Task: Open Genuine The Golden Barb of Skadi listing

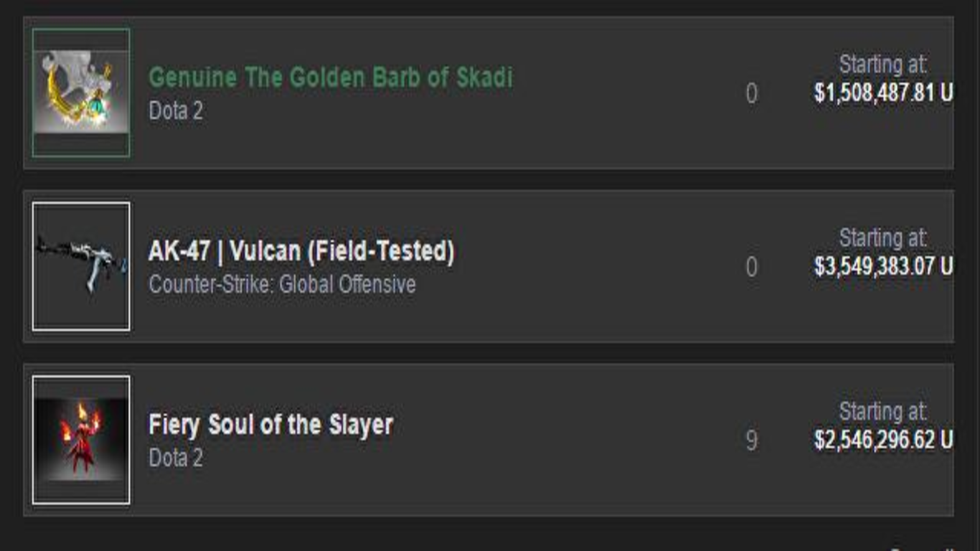Action: click(331, 77)
